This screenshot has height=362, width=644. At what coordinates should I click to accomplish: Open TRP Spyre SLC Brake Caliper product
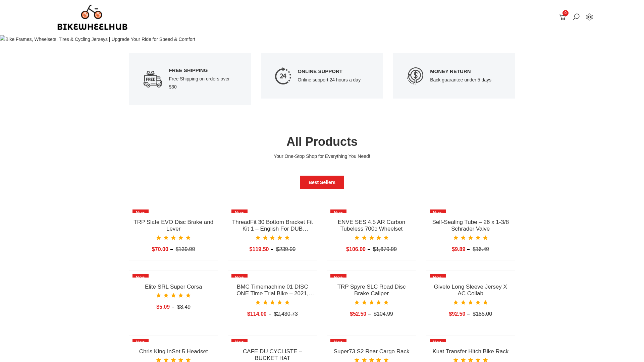[371, 290]
